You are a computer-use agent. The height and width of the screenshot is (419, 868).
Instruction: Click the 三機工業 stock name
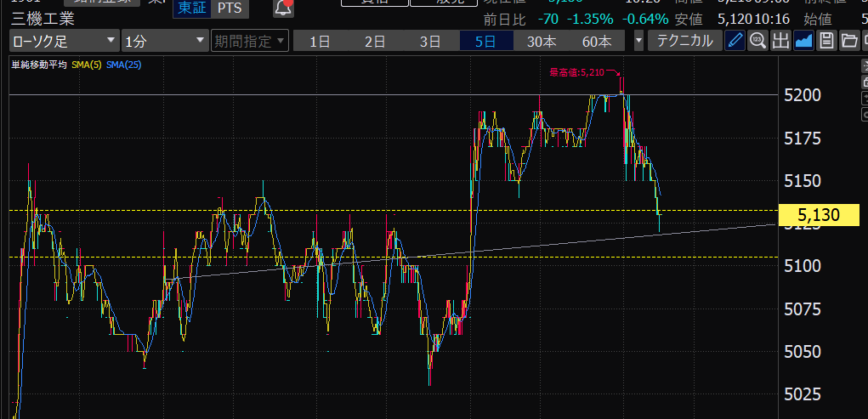[x=43, y=20]
